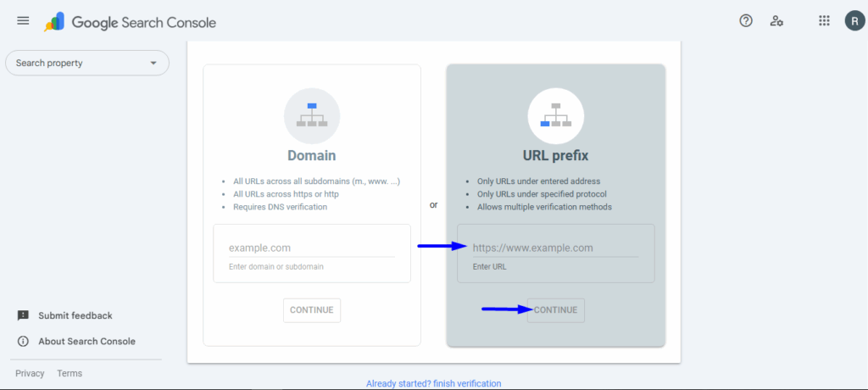
Task: Click CONTINUE under the URL prefix card
Action: 555,310
